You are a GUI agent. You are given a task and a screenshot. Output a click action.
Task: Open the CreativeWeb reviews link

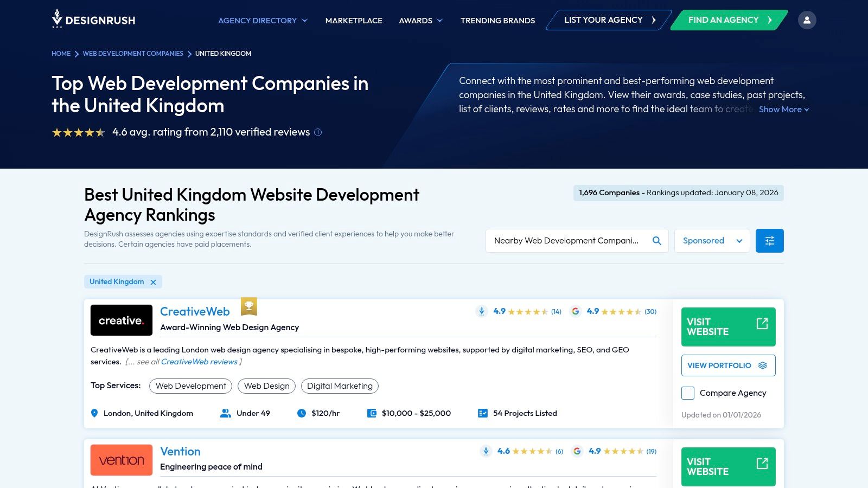pyautogui.click(x=199, y=362)
